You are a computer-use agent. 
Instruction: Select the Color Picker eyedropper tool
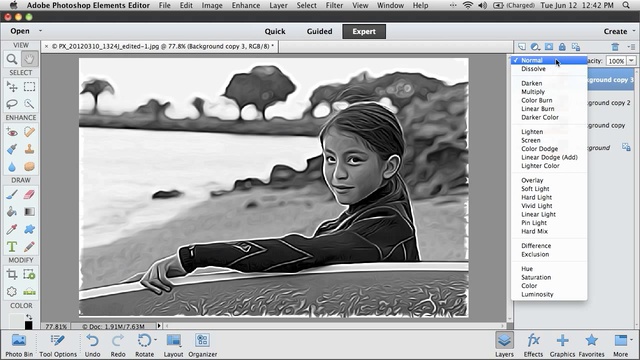[x=12, y=229]
